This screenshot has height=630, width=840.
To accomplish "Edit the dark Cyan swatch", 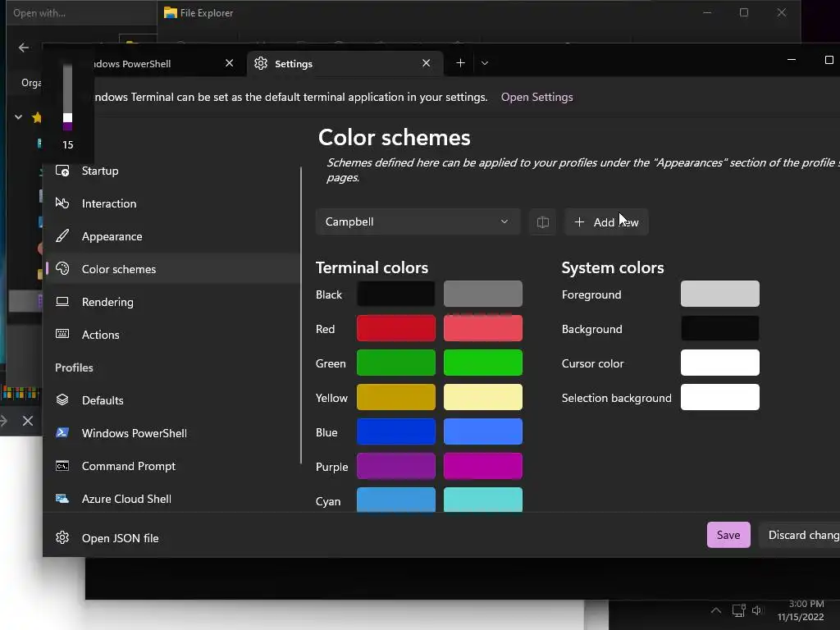I will [x=396, y=500].
